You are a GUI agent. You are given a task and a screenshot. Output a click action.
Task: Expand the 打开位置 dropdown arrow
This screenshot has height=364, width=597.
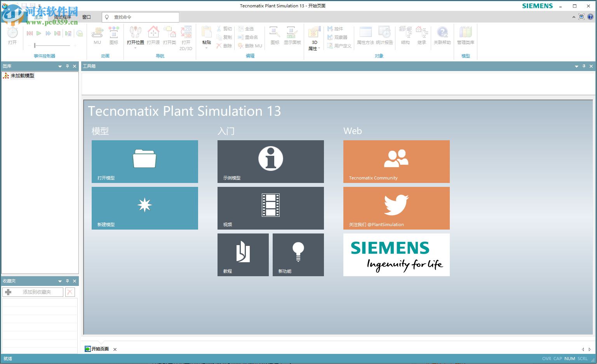136,48
